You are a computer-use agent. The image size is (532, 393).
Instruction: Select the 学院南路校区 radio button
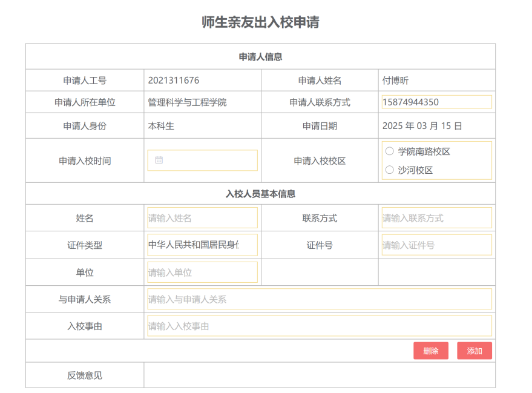[x=390, y=151]
